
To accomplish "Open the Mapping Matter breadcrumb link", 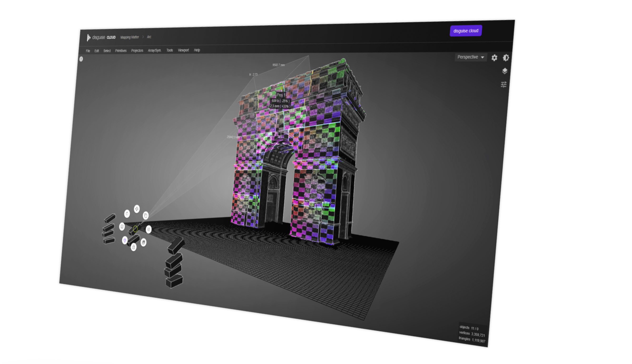I will 130,37.
